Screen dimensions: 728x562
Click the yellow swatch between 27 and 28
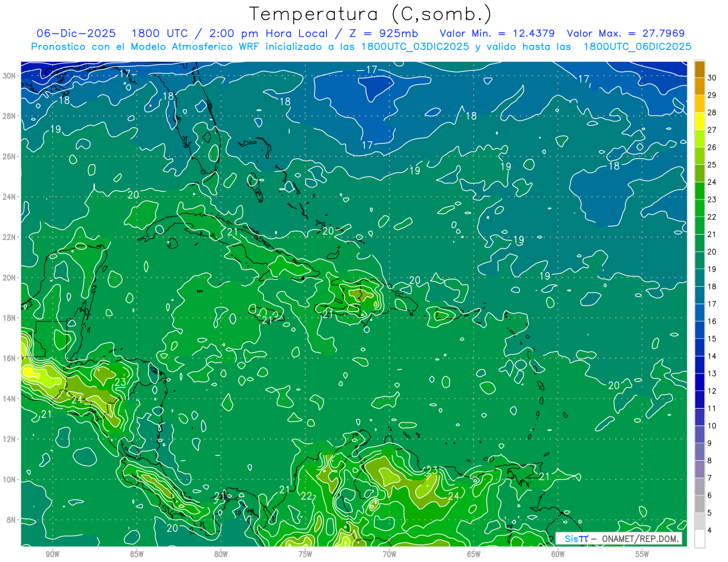700,121
